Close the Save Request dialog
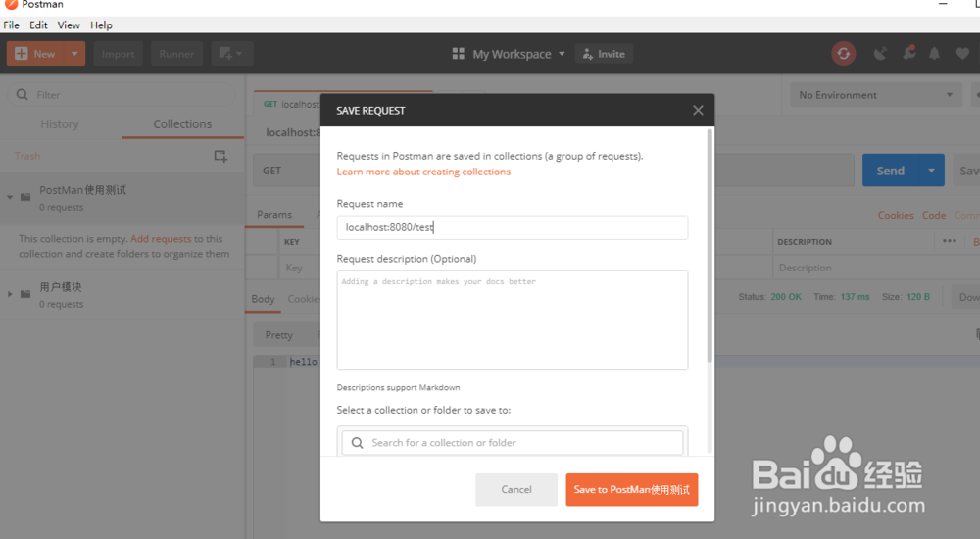The image size is (980, 539). pyautogui.click(x=698, y=111)
